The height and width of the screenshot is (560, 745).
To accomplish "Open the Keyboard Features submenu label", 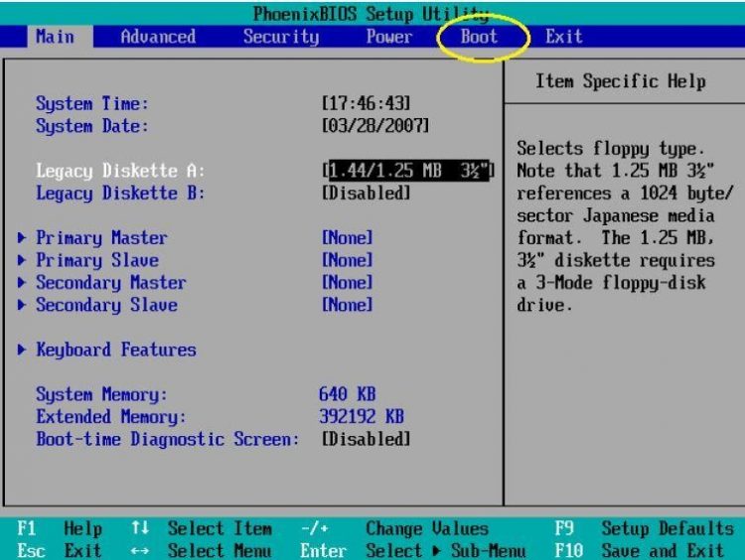I will coord(116,350).
